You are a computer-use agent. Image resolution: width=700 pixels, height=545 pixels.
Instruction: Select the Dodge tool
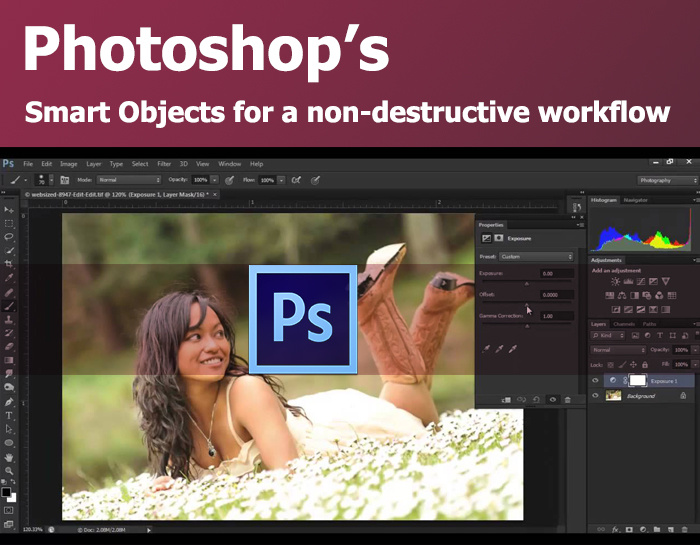(8, 387)
